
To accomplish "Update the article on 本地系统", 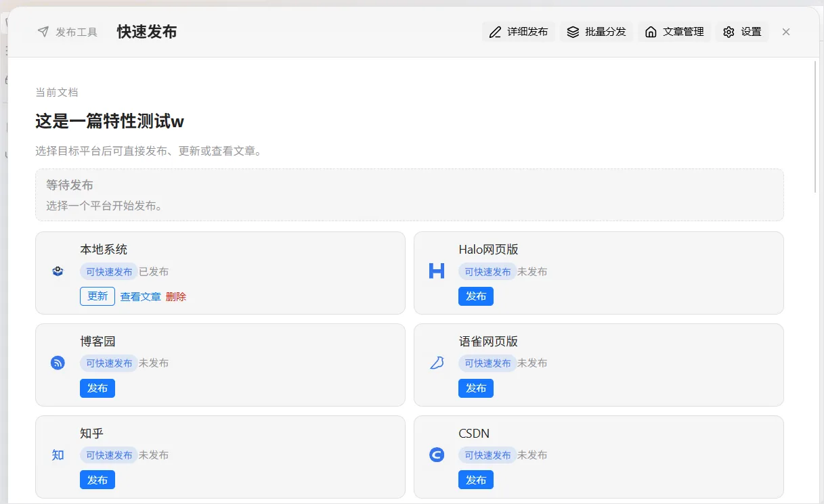I will pyautogui.click(x=97, y=296).
